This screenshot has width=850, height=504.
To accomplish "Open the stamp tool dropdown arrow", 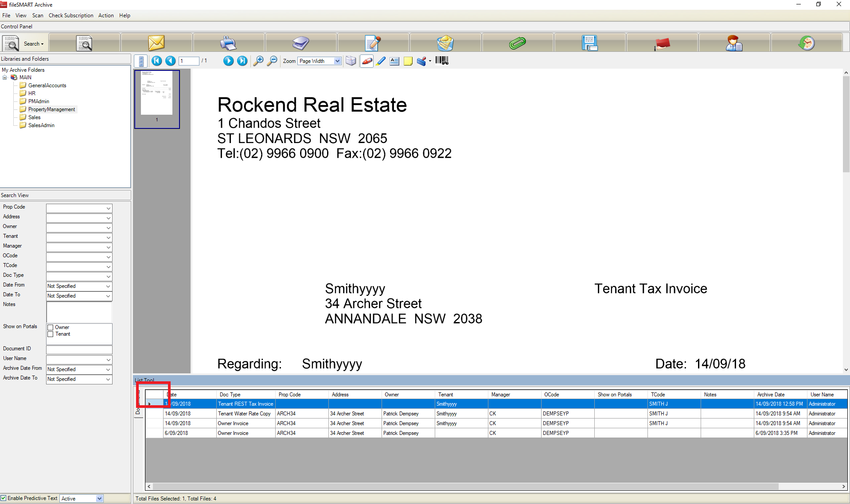I will point(430,61).
